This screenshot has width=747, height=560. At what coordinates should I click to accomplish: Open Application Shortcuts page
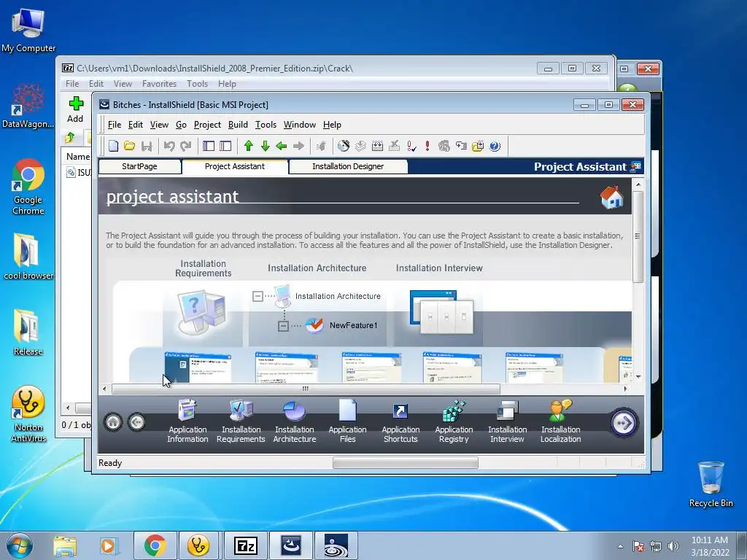tap(400, 421)
